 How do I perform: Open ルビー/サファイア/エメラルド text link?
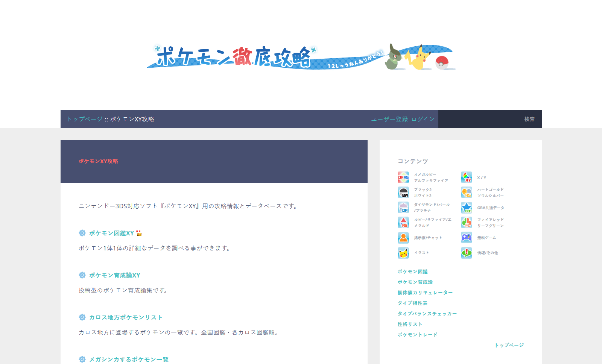[x=433, y=223]
